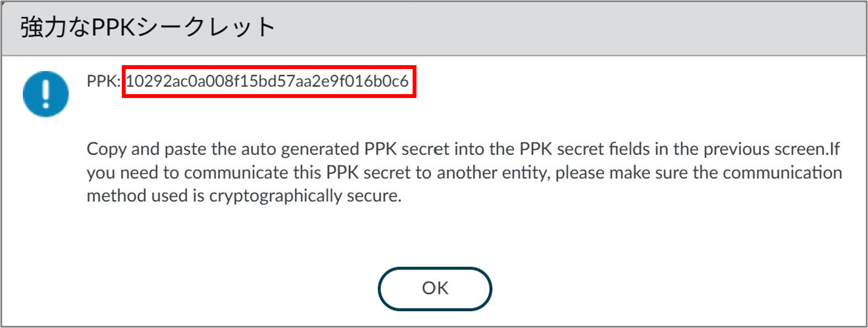Click the "PPK:" label
This screenshot has width=868, height=328.
pos(105,82)
